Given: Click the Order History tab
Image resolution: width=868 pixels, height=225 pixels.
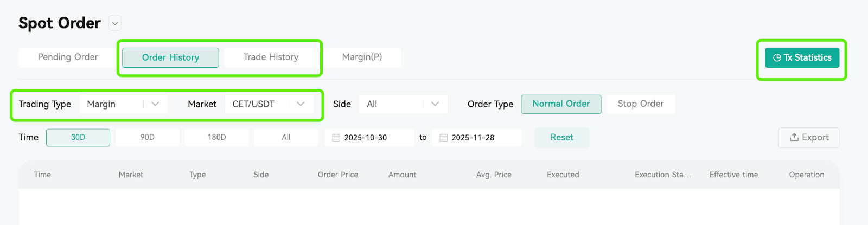Looking at the screenshot, I should coord(170,57).
